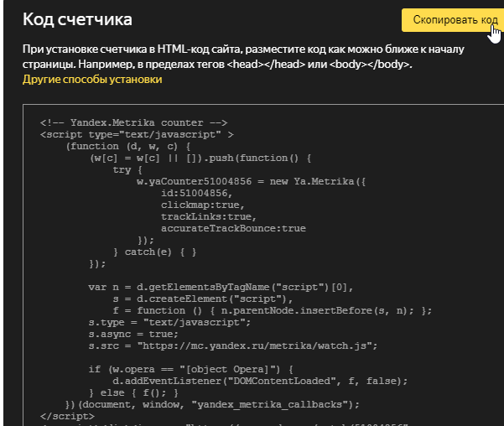The height and width of the screenshot is (426, 504).
Task: Click the w[c].push(function() line
Action: [x=200, y=158]
